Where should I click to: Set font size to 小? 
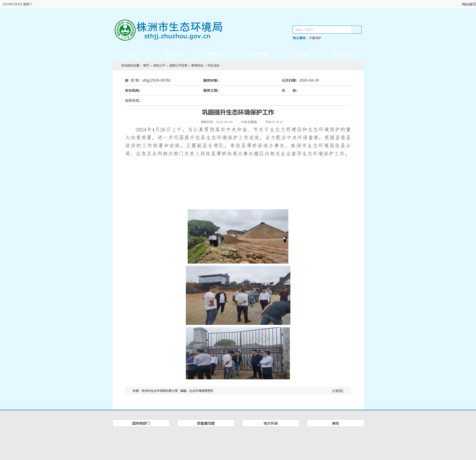pos(281,122)
